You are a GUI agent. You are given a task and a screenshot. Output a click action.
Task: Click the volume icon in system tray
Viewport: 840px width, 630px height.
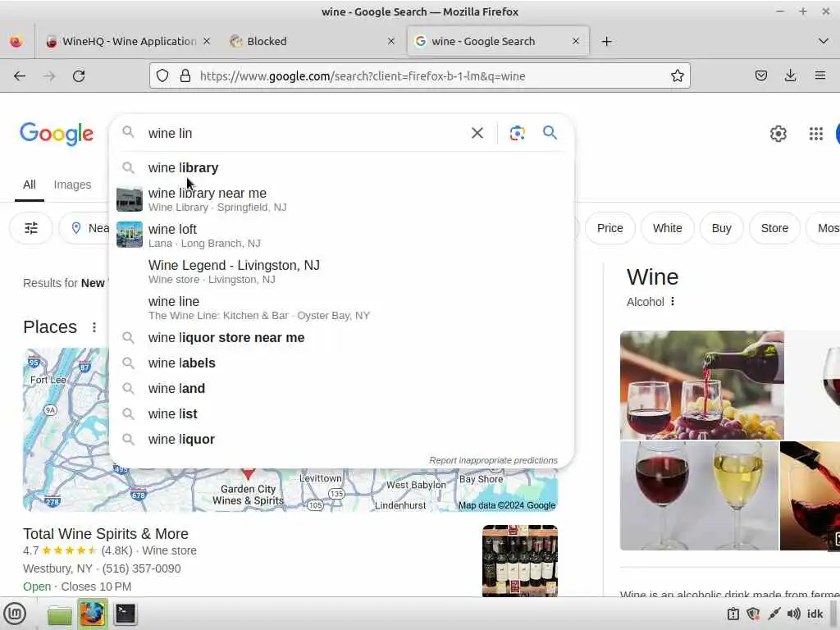pyautogui.click(x=793, y=614)
